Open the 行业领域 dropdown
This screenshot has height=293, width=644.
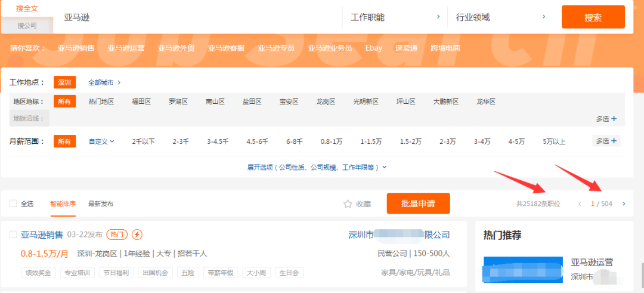tap(500, 17)
